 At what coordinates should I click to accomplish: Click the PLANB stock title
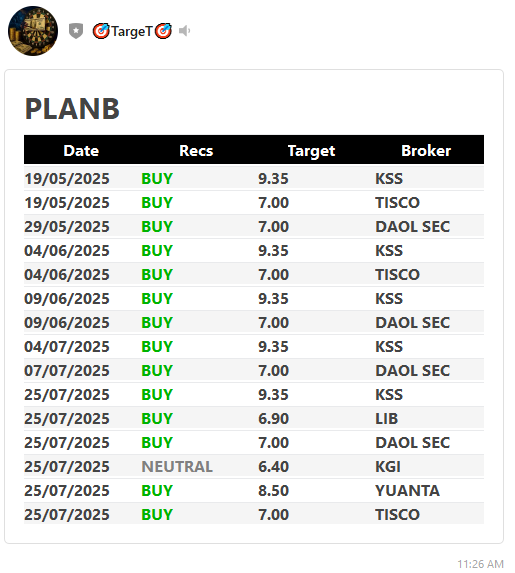(x=72, y=109)
